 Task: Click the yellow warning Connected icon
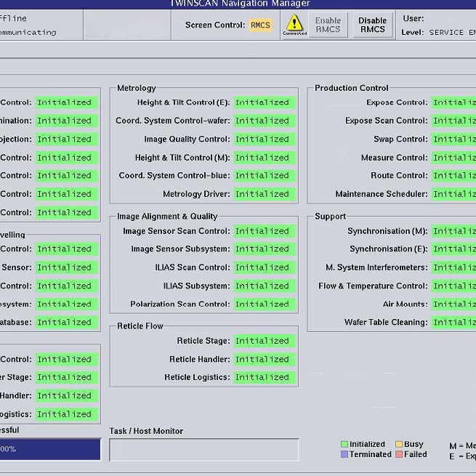(294, 25)
